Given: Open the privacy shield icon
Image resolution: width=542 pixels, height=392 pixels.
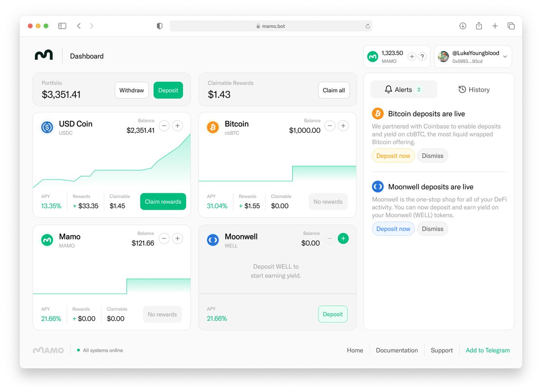Looking at the screenshot, I should click(159, 26).
